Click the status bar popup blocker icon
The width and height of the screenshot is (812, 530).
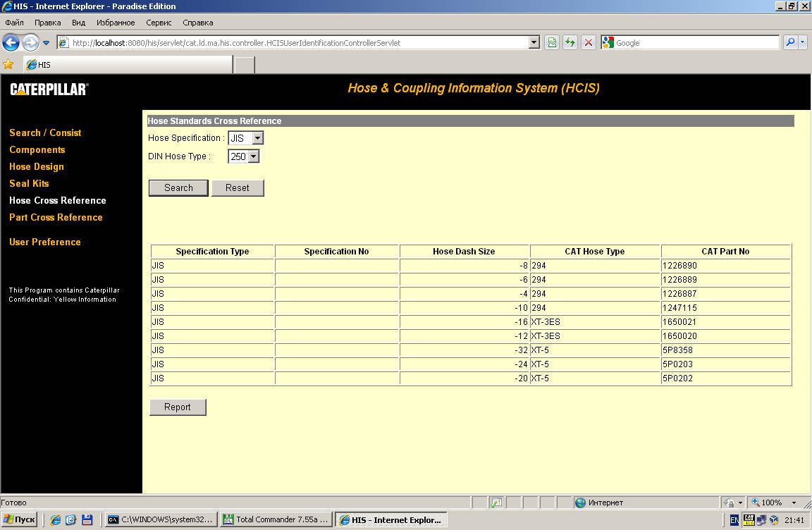click(x=496, y=503)
